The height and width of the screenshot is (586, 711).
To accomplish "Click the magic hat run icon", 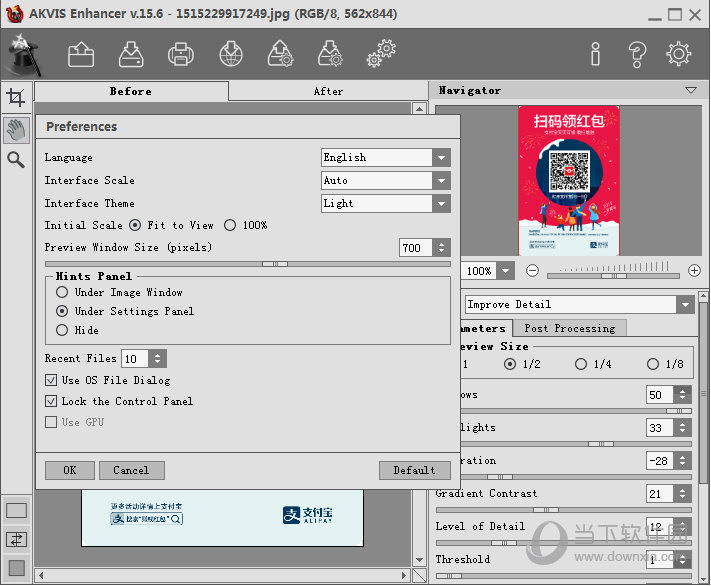I will (24, 55).
